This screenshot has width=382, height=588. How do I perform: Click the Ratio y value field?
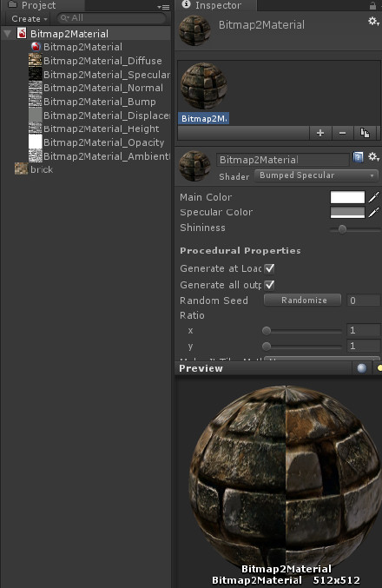point(363,346)
